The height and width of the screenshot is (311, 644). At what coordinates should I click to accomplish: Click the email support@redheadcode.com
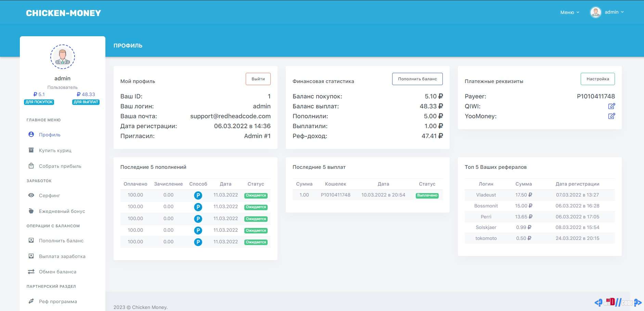point(230,116)
